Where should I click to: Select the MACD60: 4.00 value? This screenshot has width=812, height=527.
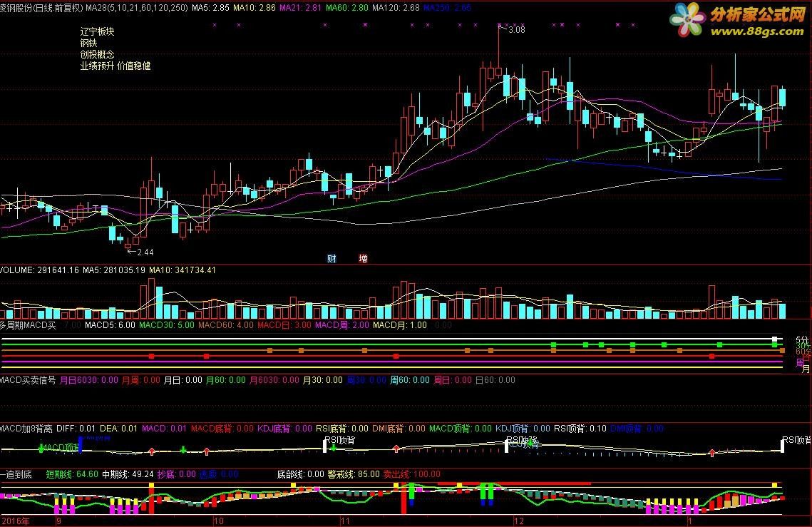pyautogui.click(x=226, y=325)
